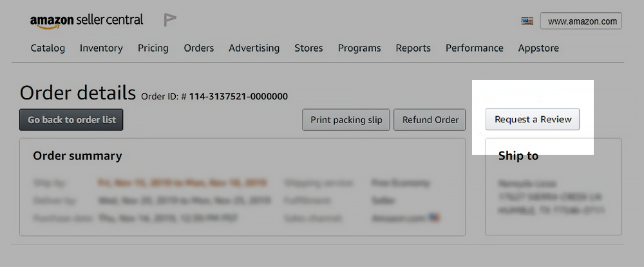Open the Advertising menu
Image resolution: width=644 pixels, height=267 pixels.
(x=254, y=48)
